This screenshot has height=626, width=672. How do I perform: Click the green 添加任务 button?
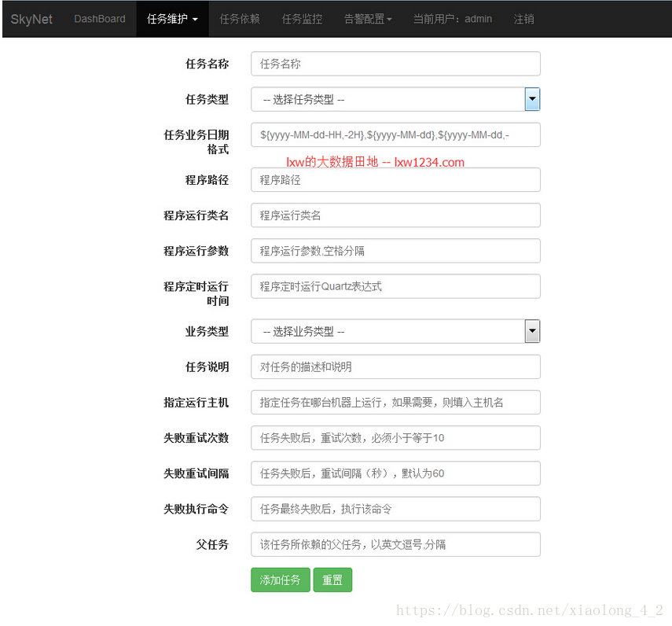[281, 580]
